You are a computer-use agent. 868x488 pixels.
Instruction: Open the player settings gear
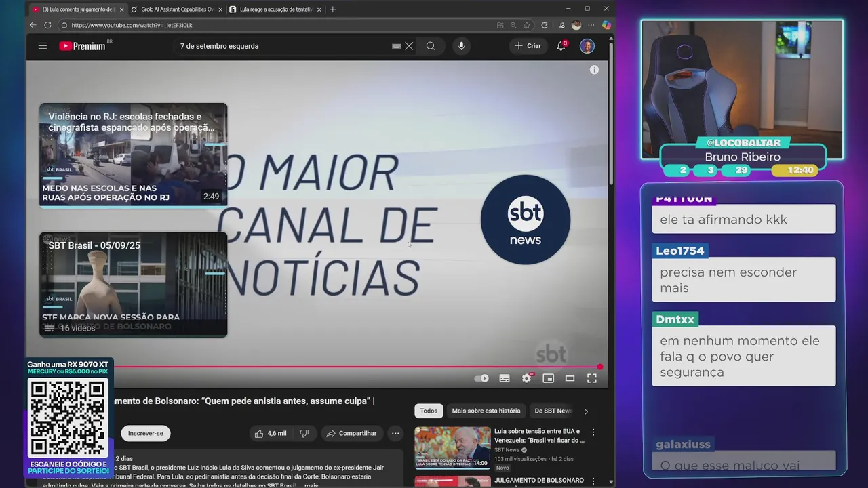point(526,378)
